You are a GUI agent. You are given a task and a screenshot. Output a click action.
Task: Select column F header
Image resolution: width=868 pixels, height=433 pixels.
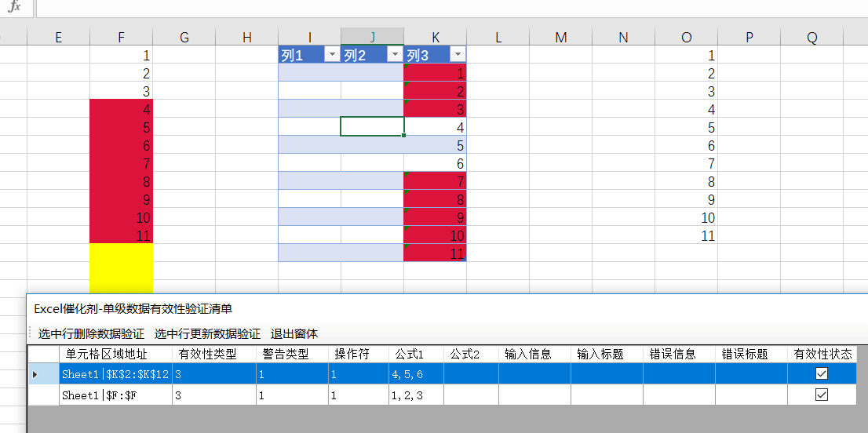point(121,37)
